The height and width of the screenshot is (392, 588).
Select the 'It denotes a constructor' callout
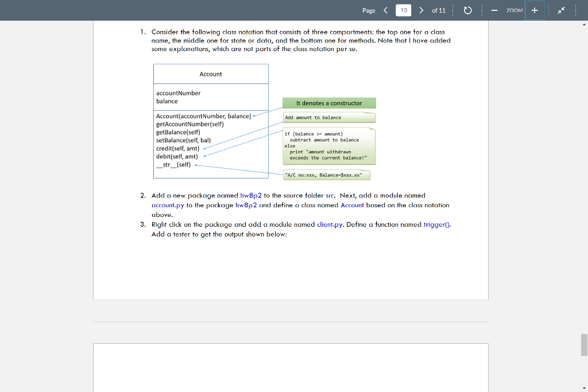(329, 103)
